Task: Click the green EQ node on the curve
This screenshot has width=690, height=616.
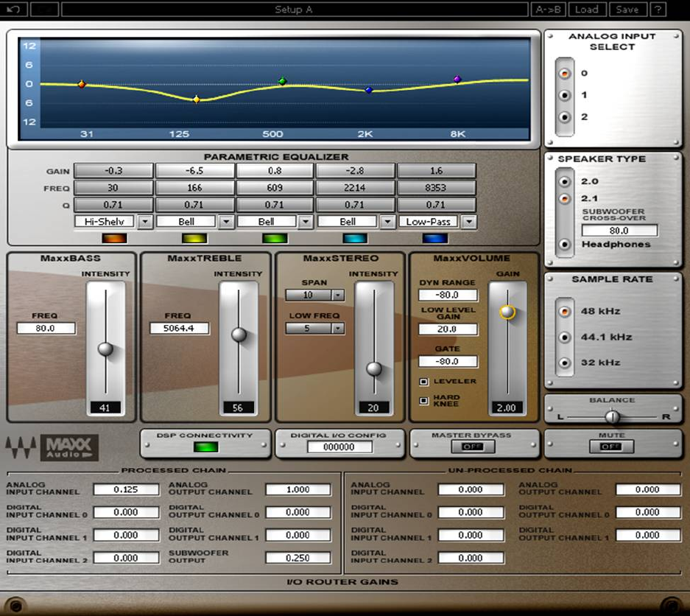Action: (282, 81)
